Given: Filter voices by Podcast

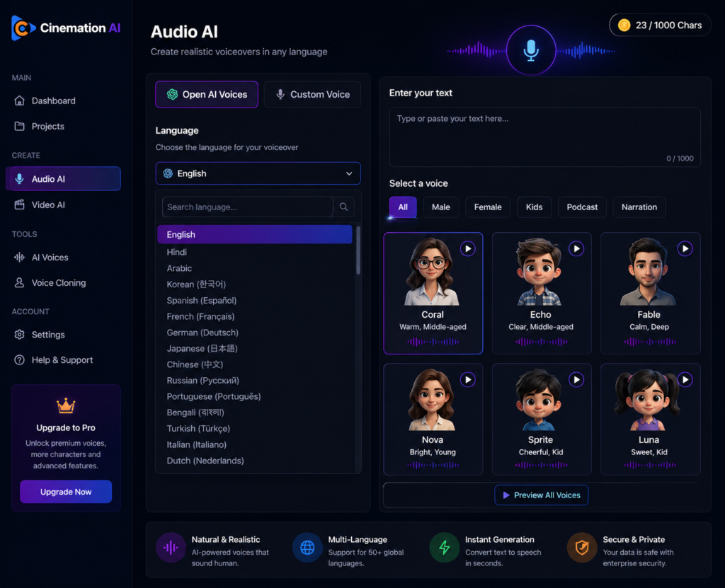Looking at the screenshot, I should tap(582, 207).
